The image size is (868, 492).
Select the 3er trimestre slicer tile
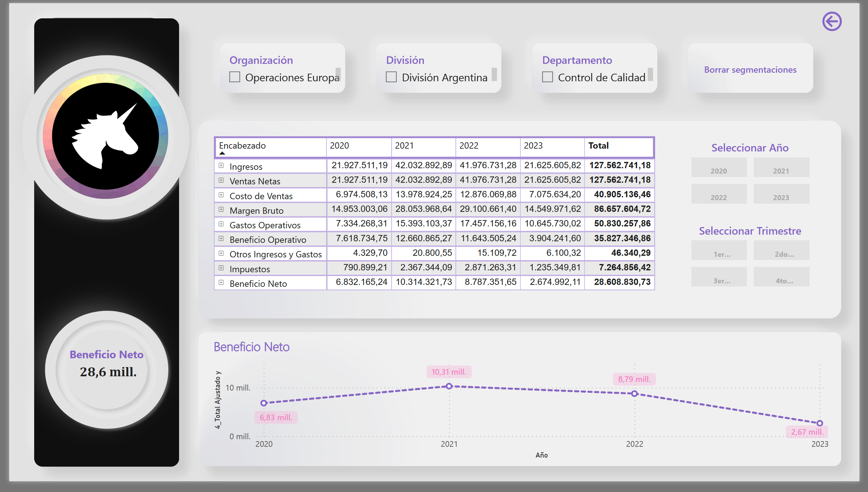pyautogui.click(x=719, y=277)
